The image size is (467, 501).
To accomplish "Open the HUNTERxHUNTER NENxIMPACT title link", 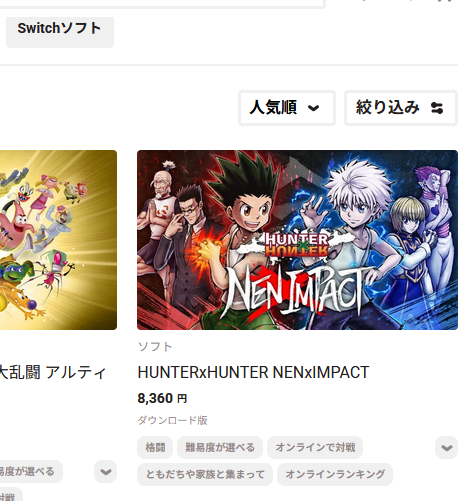I will coord(253,372).
